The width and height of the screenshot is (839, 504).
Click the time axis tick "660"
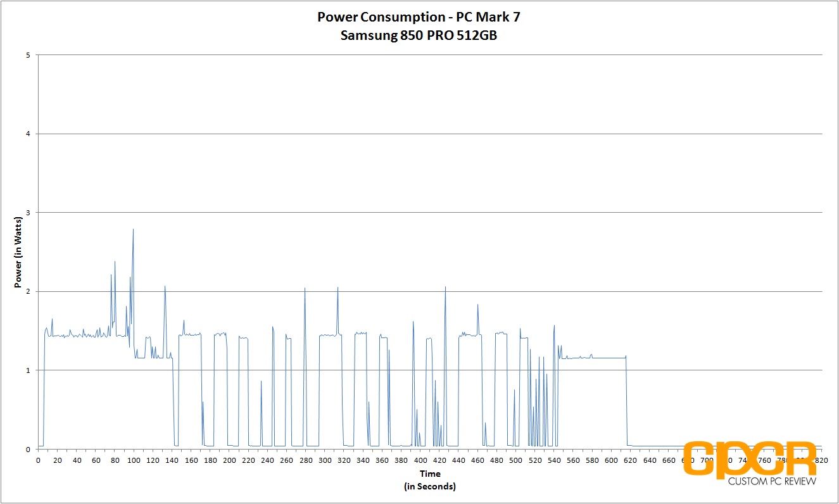(669, 460)
